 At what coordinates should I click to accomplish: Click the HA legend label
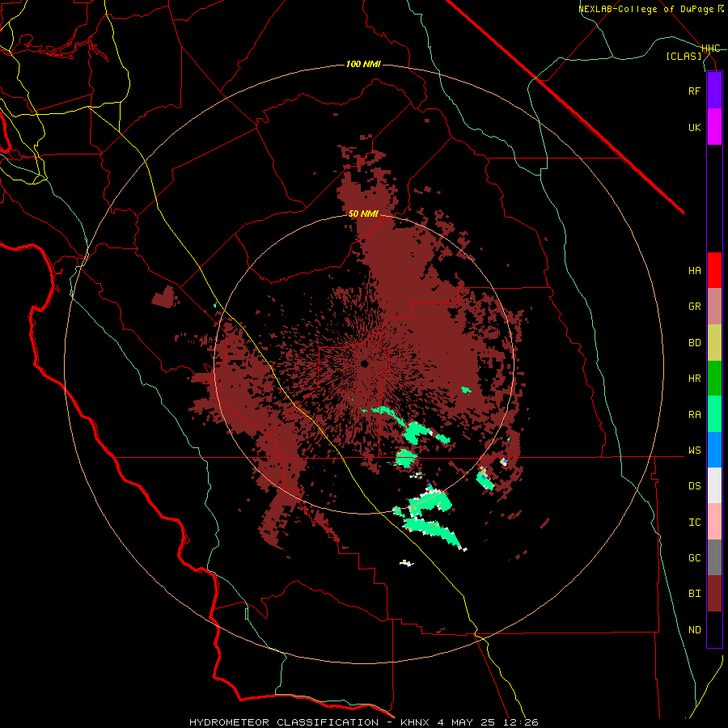coord(694,271)
